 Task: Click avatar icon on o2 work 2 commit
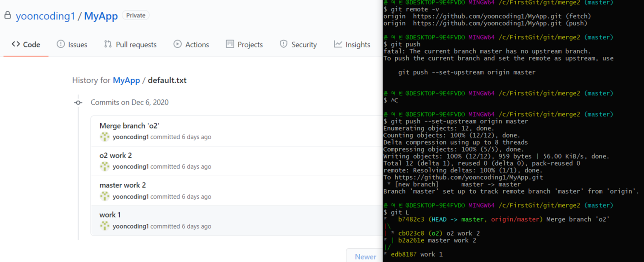(x=105, y=166)
